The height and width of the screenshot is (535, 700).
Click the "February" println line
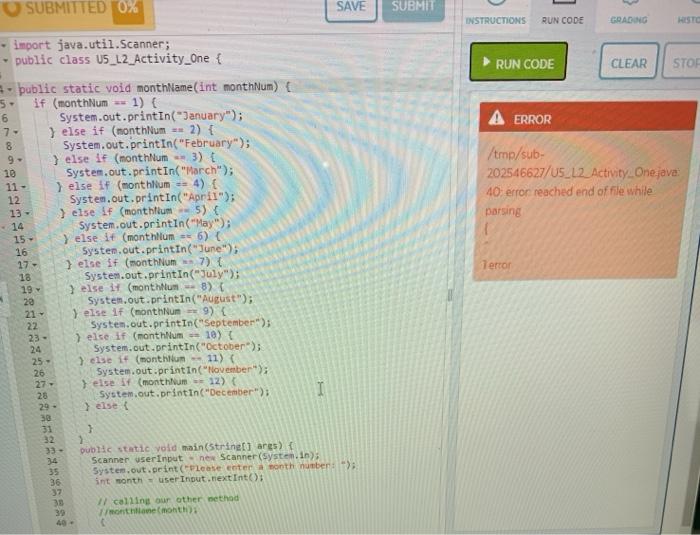tap(157, 144)
